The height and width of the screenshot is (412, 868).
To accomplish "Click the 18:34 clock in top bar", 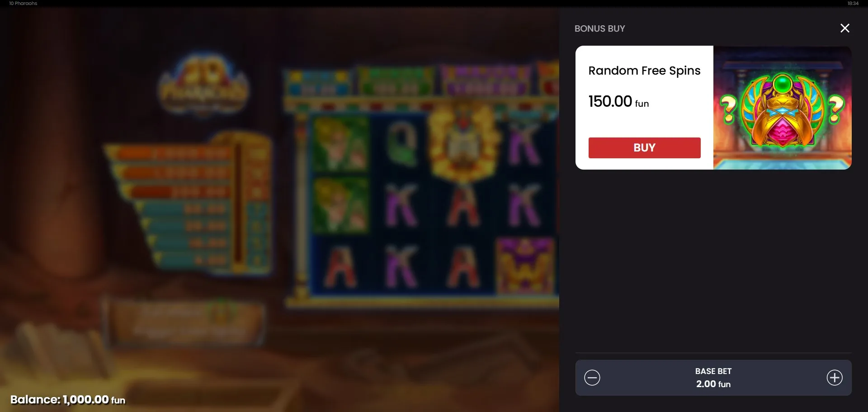I will point(853,3).
